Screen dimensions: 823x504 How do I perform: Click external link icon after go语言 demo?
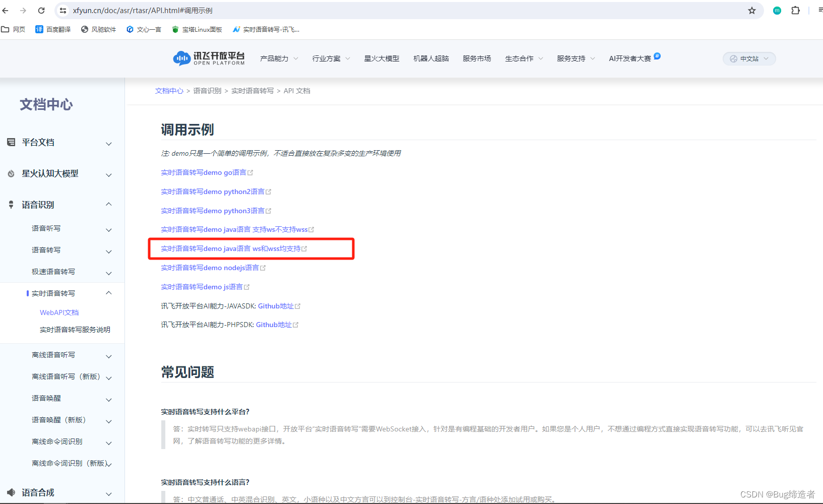tap(250, 173)
